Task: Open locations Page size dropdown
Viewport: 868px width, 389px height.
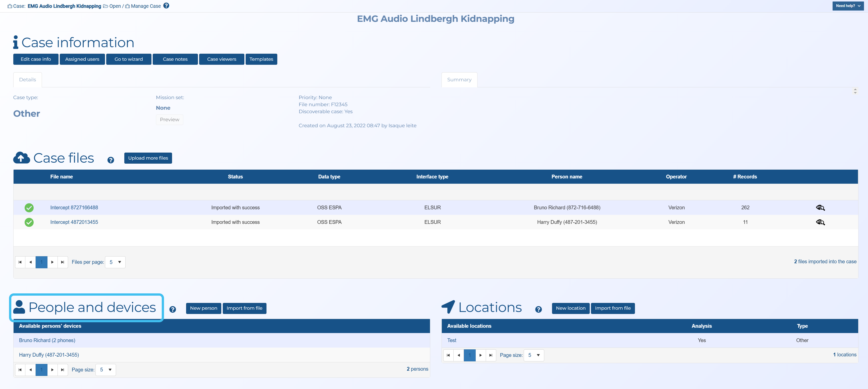Action: click(534, 355)
